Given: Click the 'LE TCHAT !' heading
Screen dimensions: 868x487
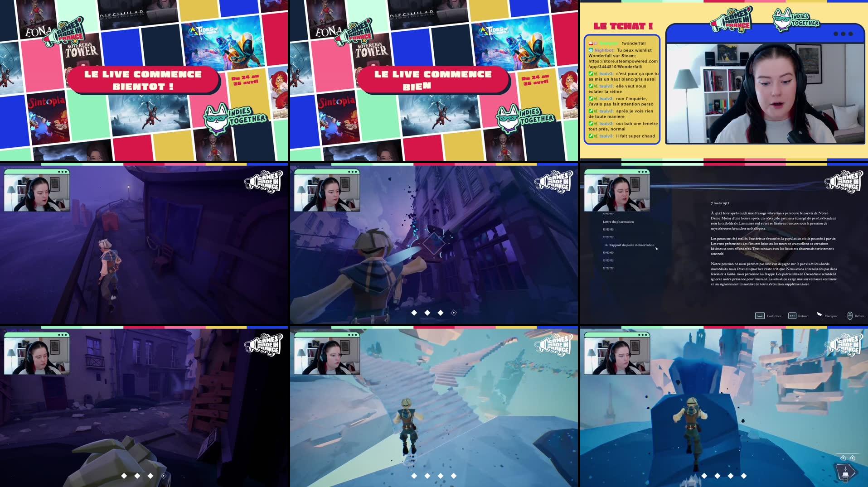Looking at the screenshot, I should [623, 26].
